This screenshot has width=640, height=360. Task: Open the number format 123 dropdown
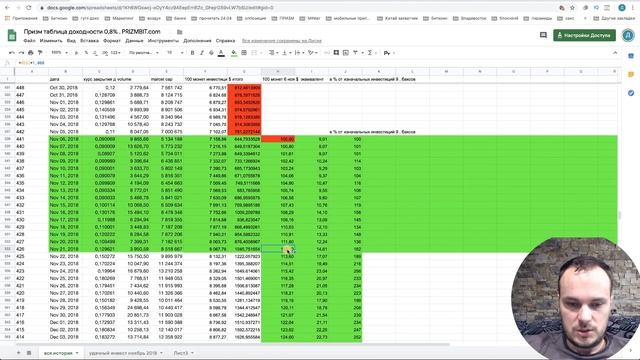tap(116, 53)
